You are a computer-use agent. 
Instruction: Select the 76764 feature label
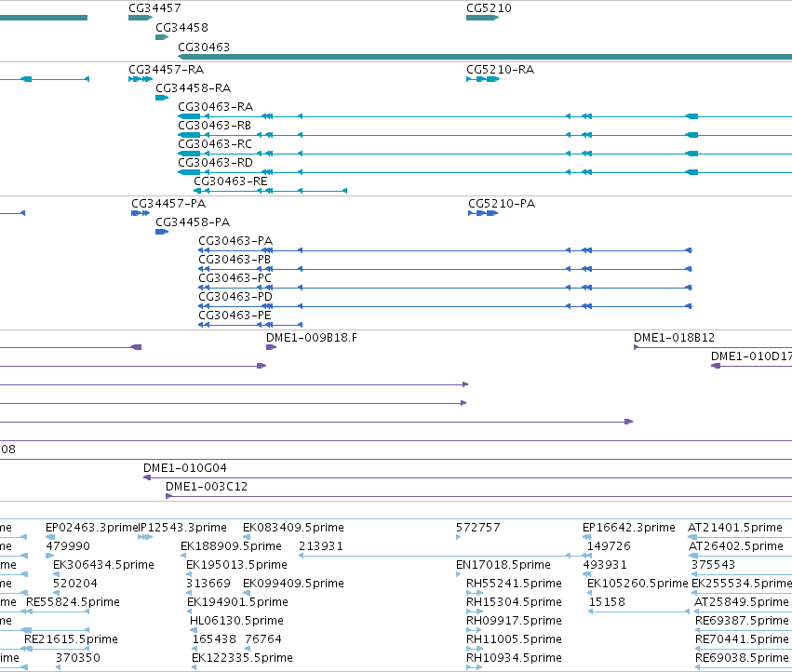(x=263, y=639)
